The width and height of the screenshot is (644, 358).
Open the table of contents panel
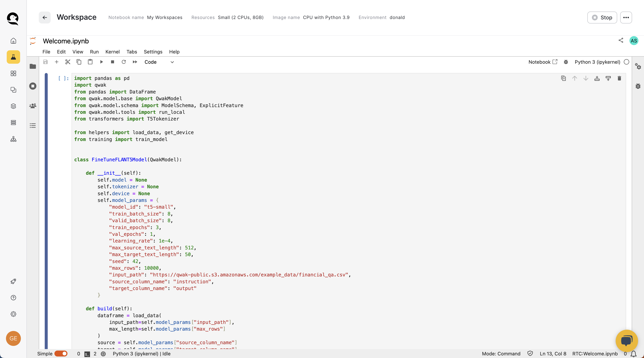33,126
